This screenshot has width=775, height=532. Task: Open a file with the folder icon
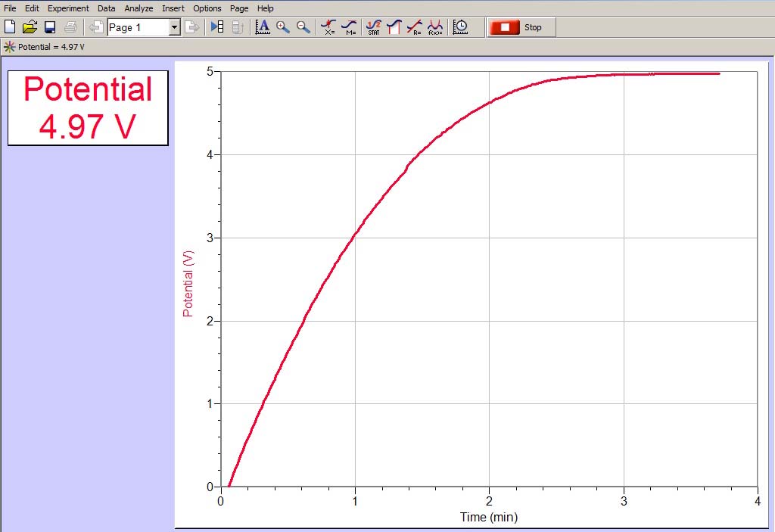30,27
